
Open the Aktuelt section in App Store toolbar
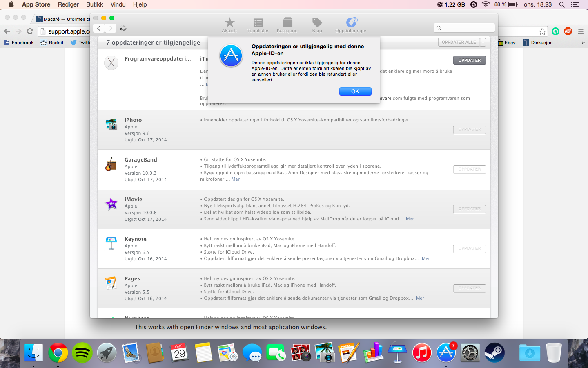[229, 25]
